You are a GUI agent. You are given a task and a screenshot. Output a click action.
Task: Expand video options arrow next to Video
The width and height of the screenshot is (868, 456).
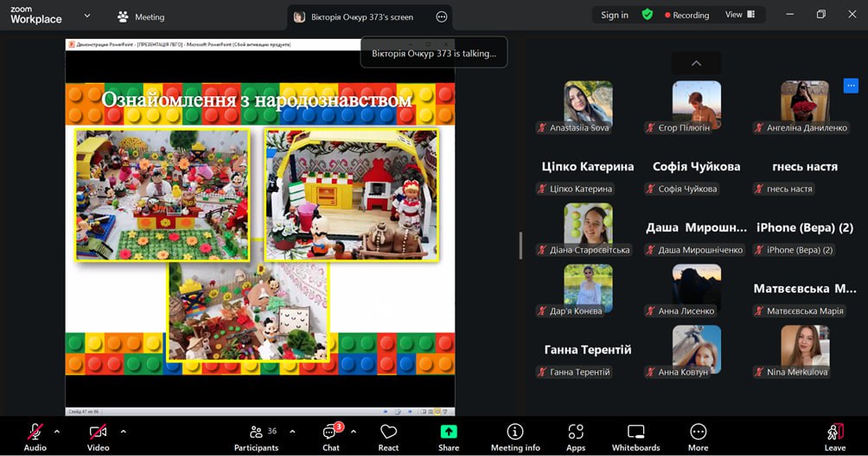[x=123, y=431]
